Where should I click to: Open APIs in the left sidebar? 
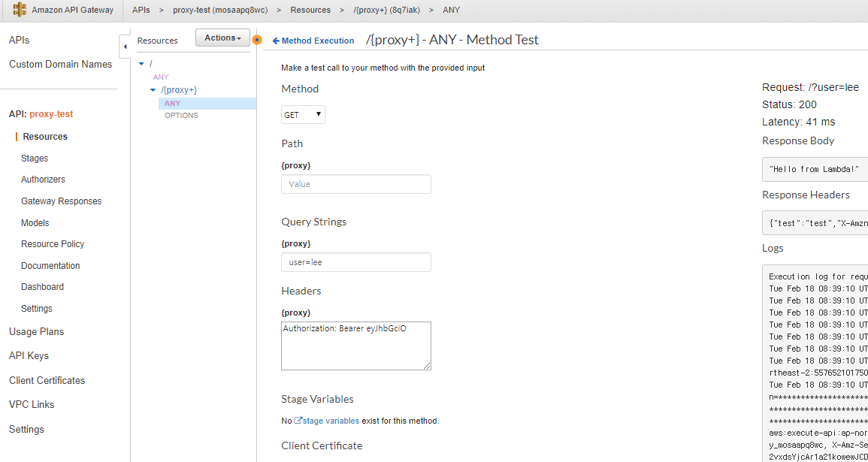coord(20,41)
